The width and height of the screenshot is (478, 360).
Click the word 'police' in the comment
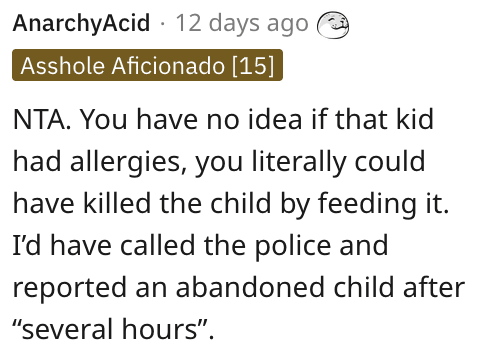tap(293, 245)
